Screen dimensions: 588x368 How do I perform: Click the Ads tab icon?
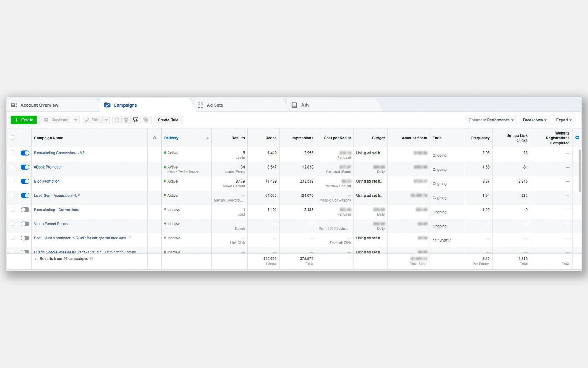[x=294, y=105]
